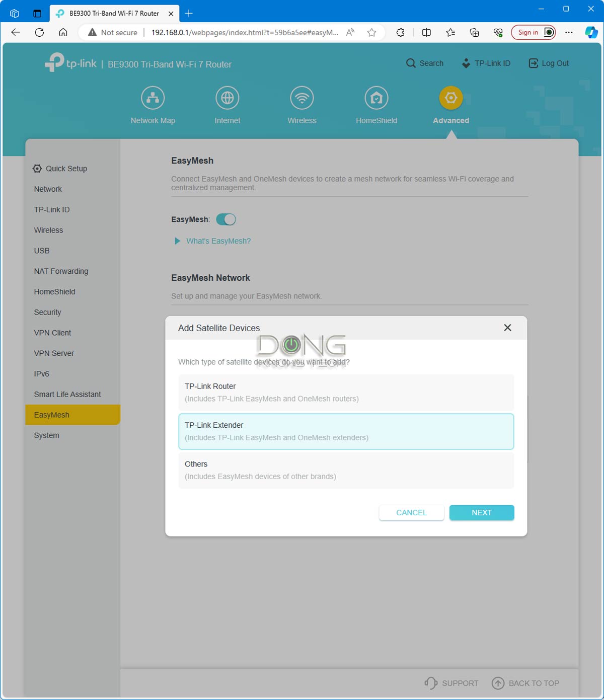The width and height of the screenshot is (604, 700).
Task: Click the NEXT button
Action: pyautogui.click(x=481, y=512)
